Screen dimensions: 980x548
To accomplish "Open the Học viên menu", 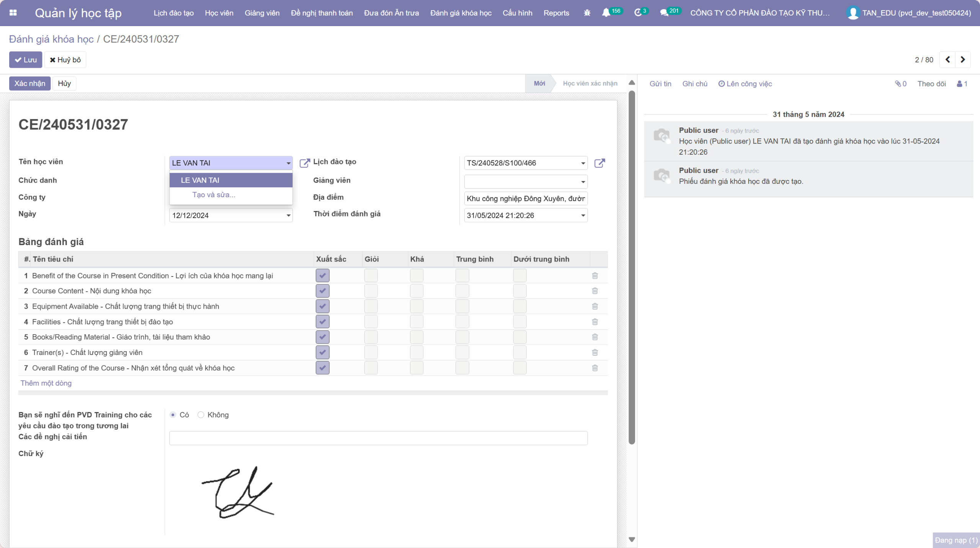I will pyautogui.click(x=219, y=13).
